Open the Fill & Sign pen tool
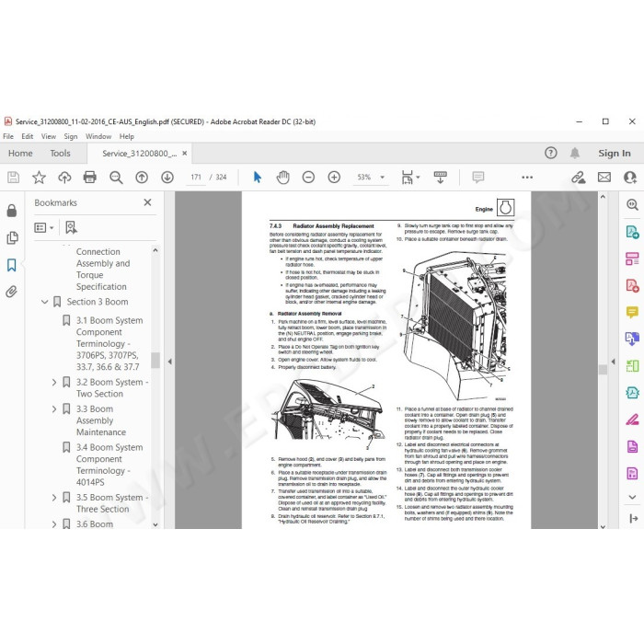 click(632, 420)
